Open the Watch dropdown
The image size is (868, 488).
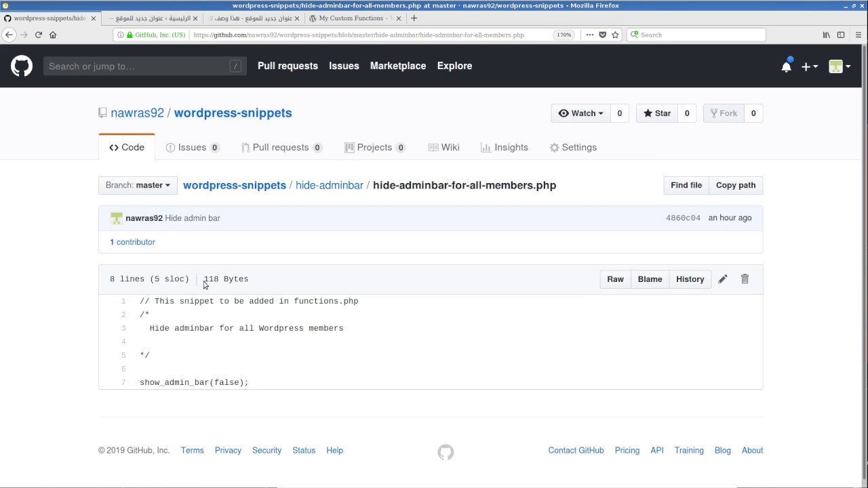point(580,113)
